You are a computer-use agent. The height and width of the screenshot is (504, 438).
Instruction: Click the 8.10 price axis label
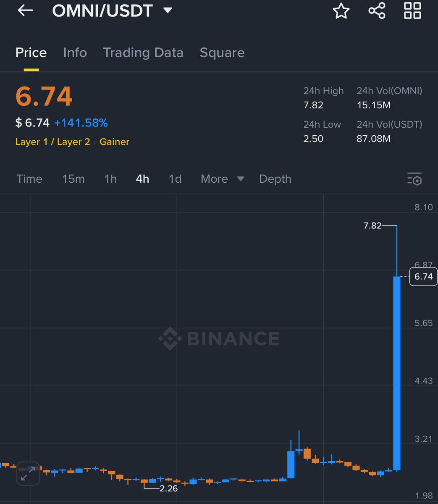click(x=423, y=207)
